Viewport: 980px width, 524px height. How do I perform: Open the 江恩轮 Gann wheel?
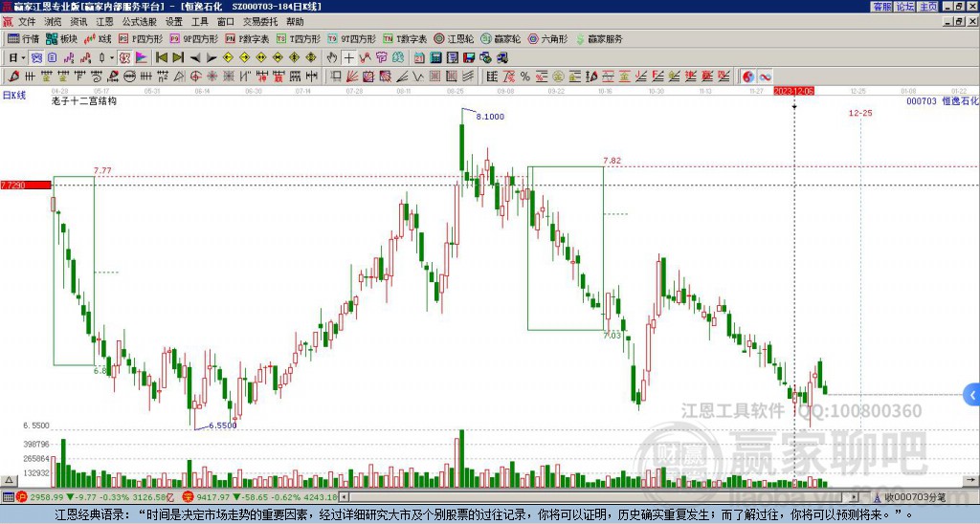(454, 38)
